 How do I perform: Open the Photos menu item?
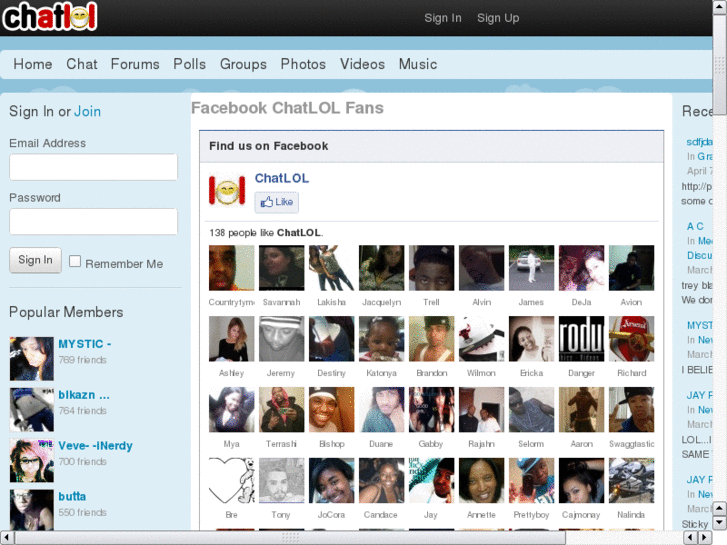[x=303, y=64]
